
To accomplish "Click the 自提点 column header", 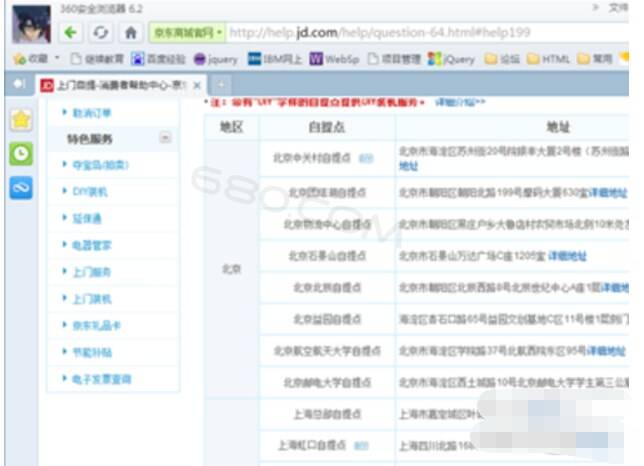I will [327, 127].
